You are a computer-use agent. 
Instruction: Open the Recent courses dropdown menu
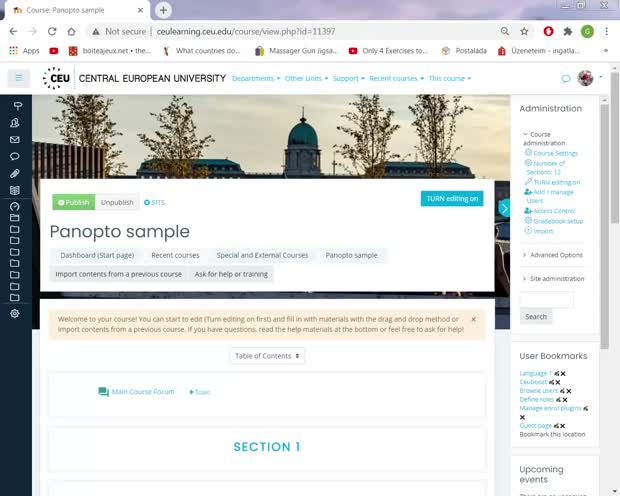point(397,78)
